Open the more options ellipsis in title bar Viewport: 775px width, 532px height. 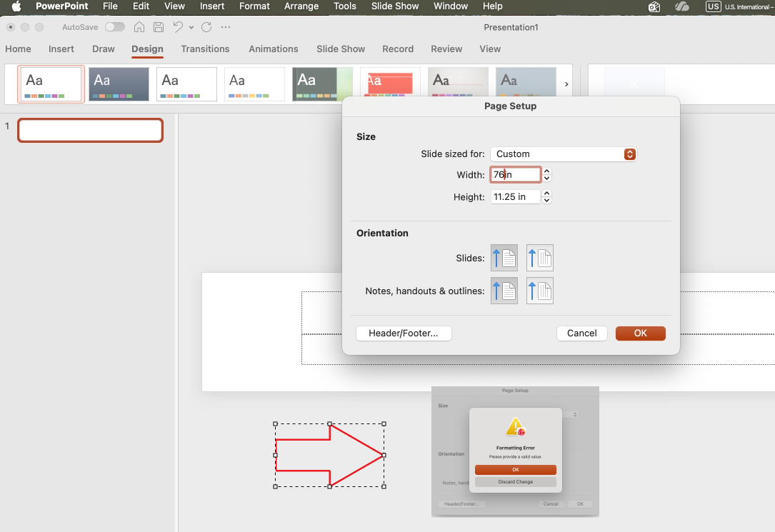[x=226, y=27]
